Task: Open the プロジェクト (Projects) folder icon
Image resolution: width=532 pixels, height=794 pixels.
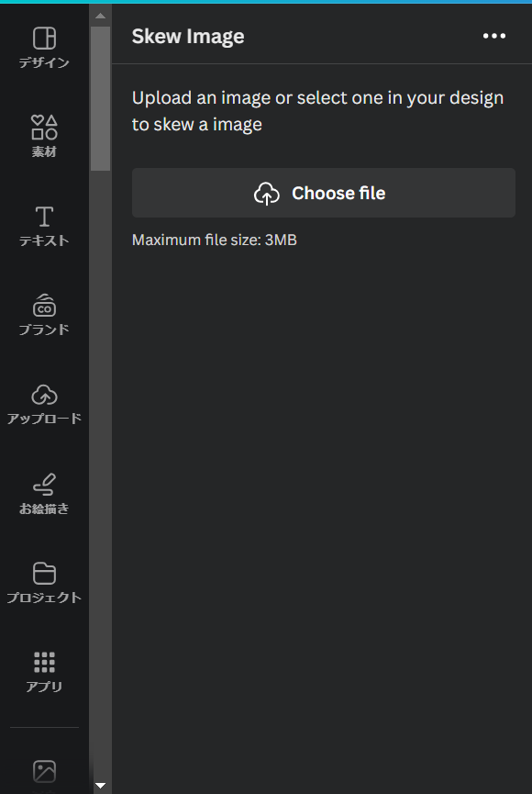Action: point(44,583)
